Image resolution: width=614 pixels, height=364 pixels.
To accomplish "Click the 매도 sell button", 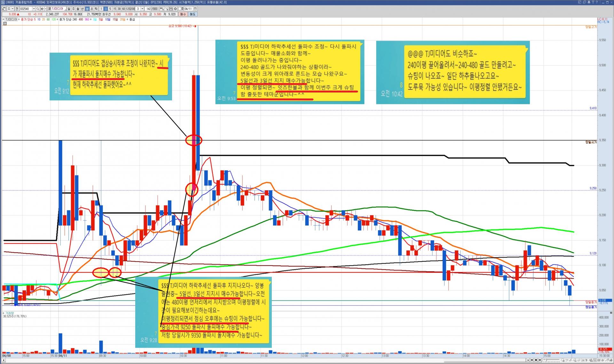I will click(x=193, y=14).
